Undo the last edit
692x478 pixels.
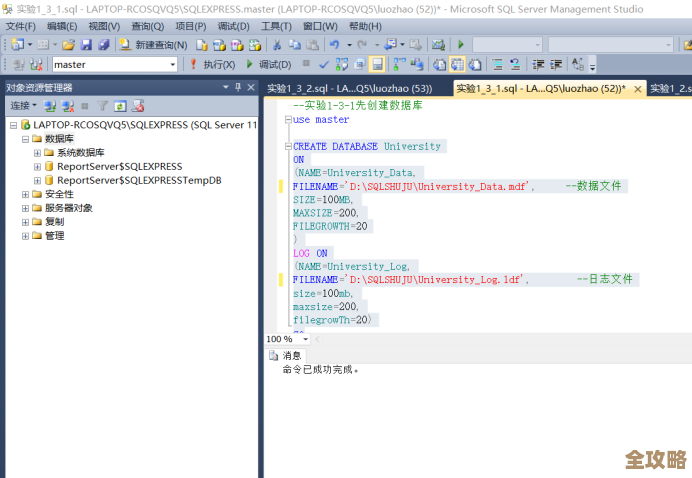pyautogui.click(x=335, y=45)
